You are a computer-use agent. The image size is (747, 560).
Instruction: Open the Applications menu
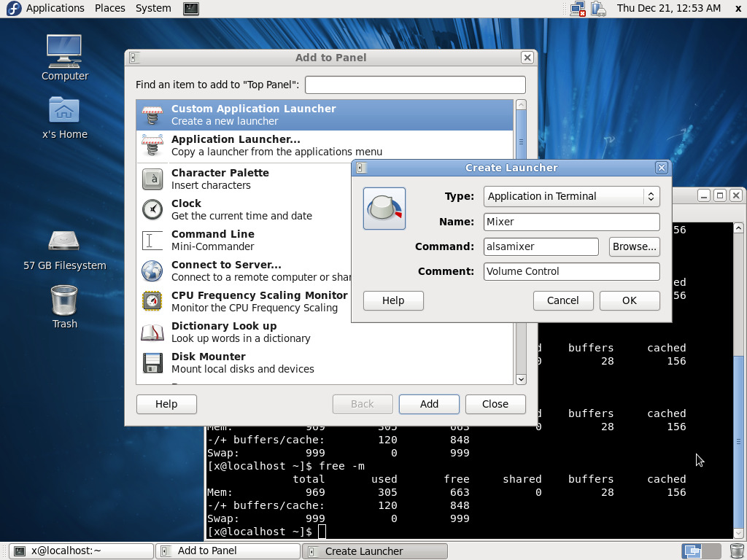click(x=47, y=8)
